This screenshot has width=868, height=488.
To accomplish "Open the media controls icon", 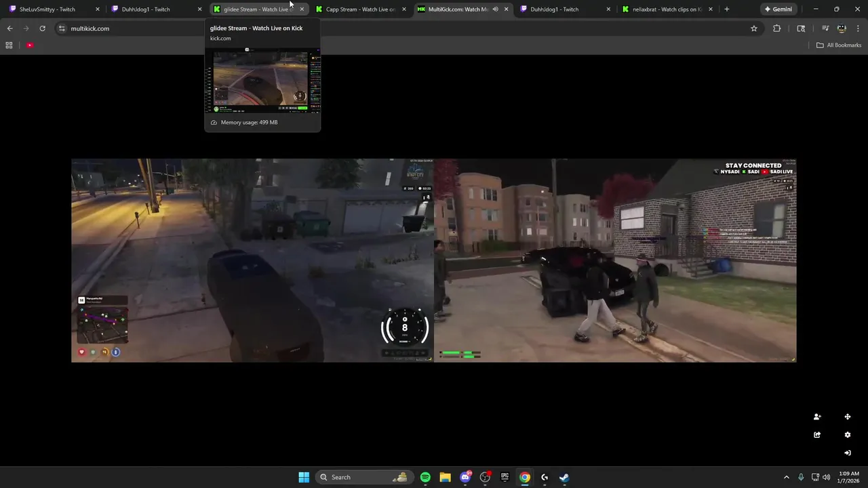I will point(825,28).
